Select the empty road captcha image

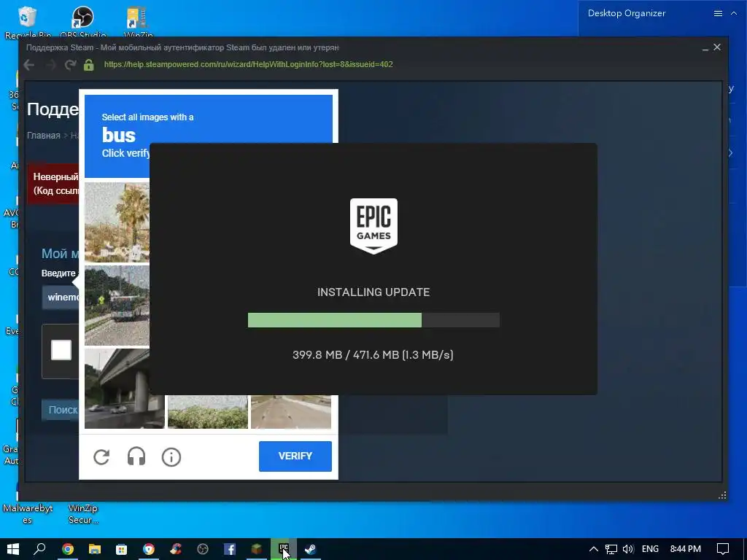pos(291,411)
